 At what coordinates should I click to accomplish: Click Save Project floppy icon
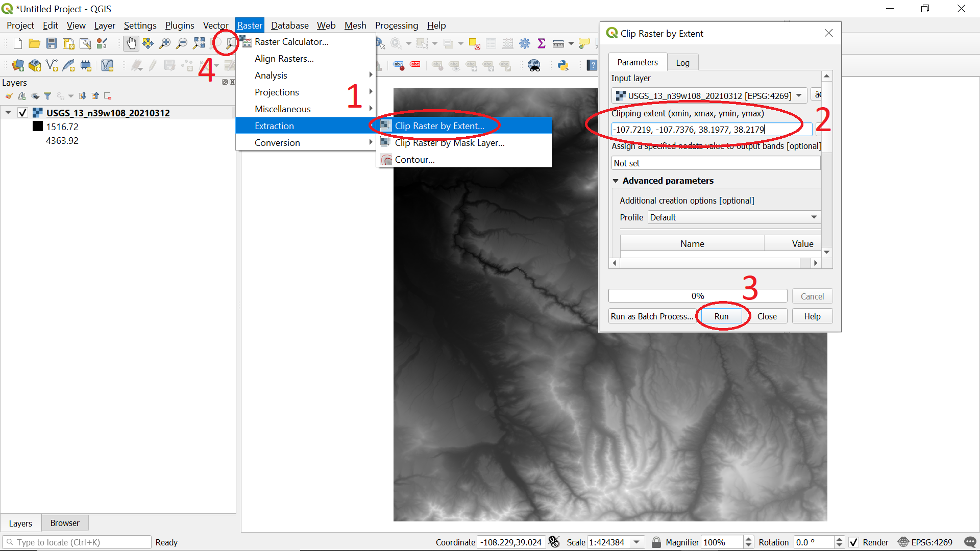[x=51, y=43]
